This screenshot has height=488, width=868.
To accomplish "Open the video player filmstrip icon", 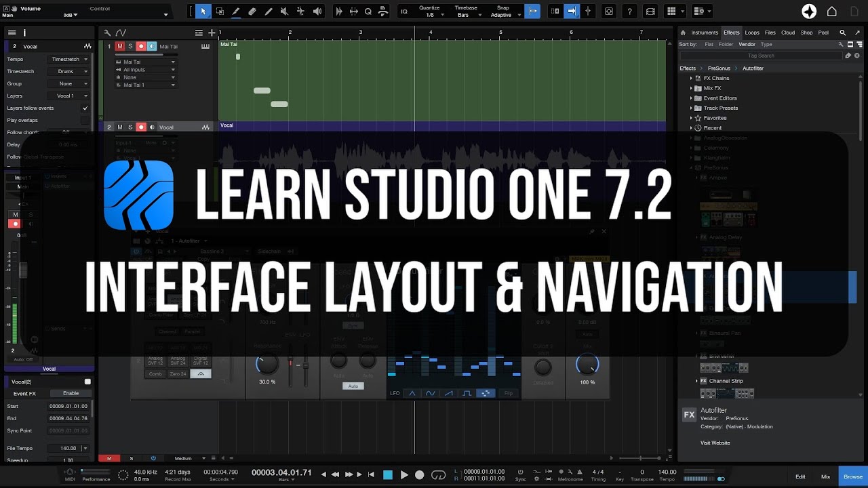I will (650, 12).
